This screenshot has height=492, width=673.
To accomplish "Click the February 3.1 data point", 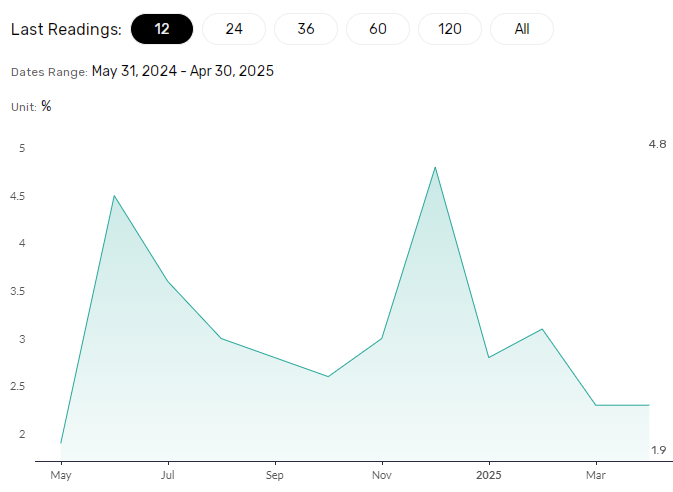I will [x=543, y=329].
